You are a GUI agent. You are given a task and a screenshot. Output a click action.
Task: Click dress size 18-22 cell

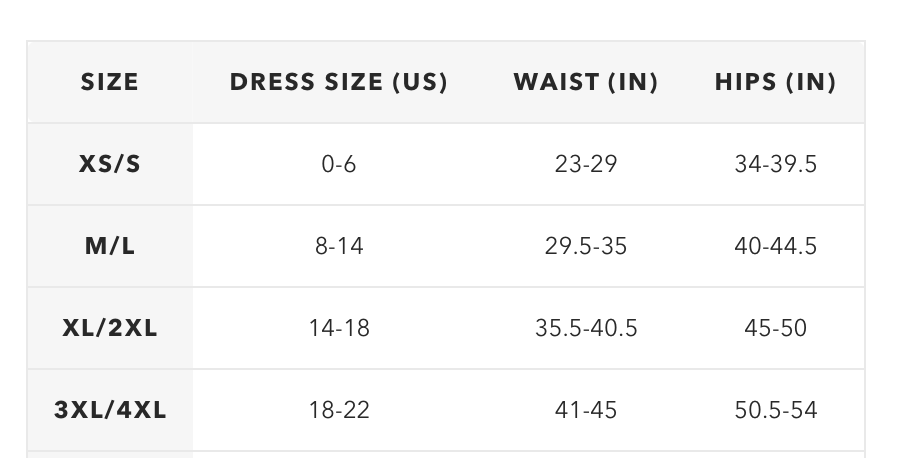338,410
